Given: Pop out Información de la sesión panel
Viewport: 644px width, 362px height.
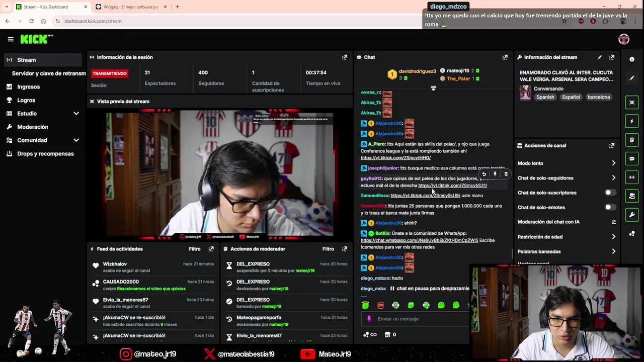Looking at the screenshot, I should click(345, 57).
